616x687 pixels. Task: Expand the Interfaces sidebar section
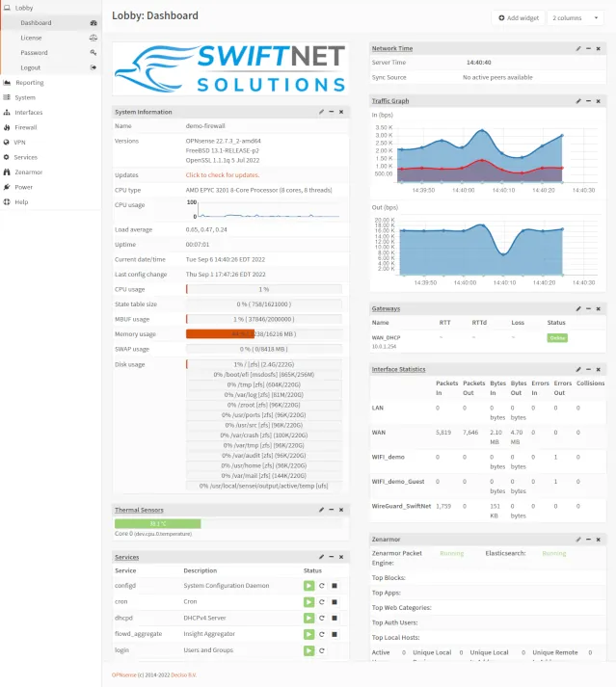coord(51,112)
